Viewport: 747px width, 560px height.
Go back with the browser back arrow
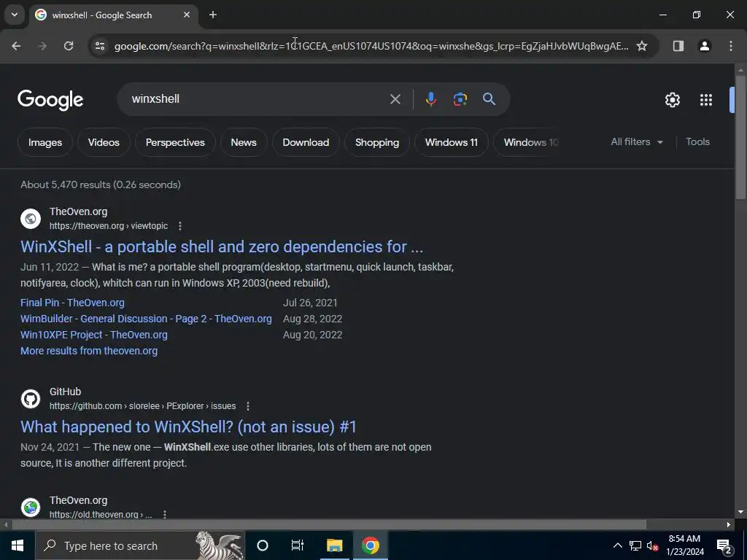16,46
